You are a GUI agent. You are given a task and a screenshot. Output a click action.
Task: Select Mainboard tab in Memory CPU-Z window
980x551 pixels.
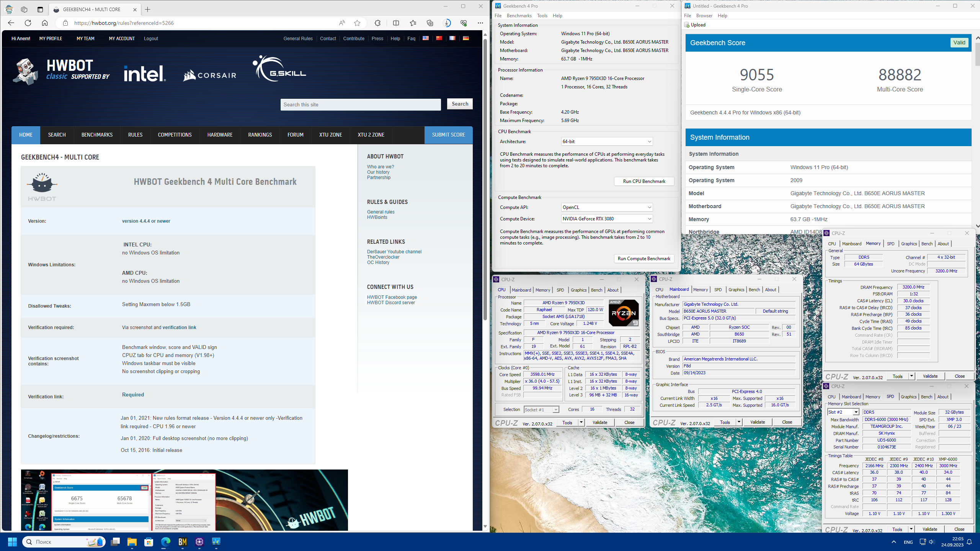(852, 244)
